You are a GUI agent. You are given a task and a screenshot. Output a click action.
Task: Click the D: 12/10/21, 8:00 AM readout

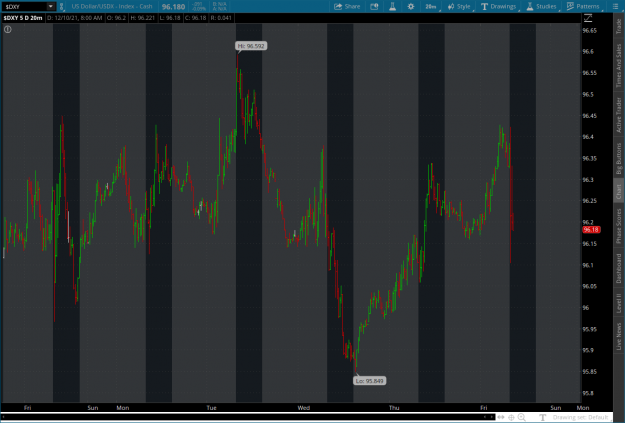[75, 18]
